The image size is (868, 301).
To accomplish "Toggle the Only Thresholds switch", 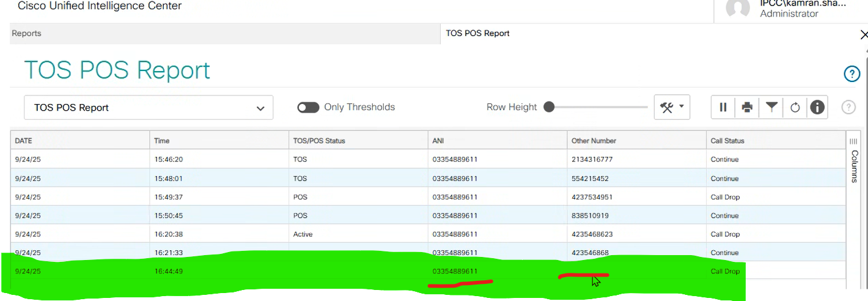I will click(308, 108).
